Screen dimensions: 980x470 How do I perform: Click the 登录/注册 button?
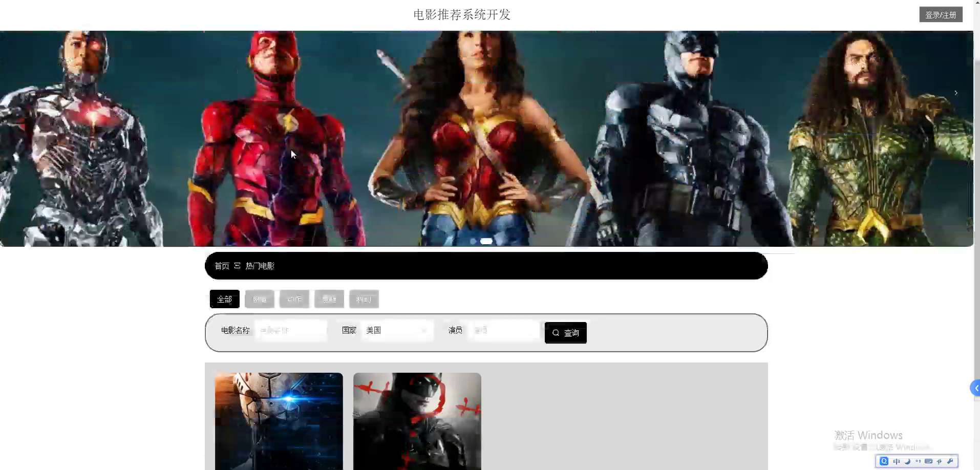941,15
